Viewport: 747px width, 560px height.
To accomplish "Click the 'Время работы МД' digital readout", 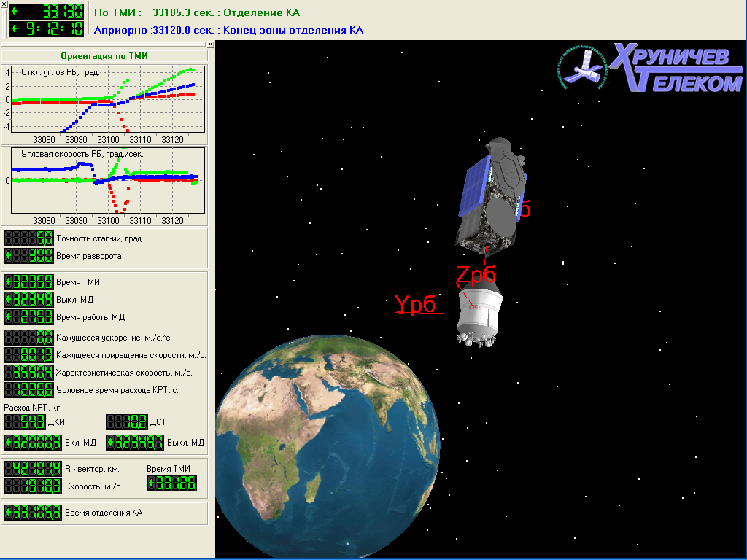I will 29,316.
